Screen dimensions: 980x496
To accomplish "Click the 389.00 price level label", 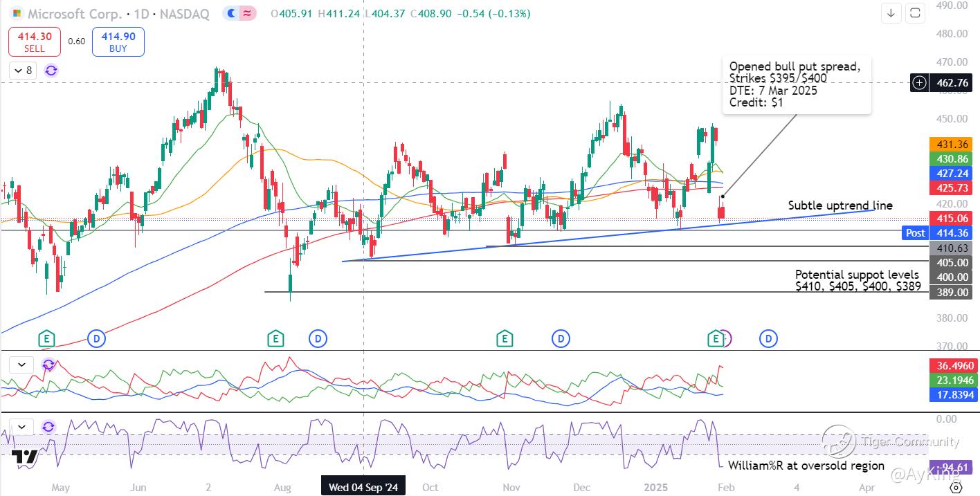I will [952, 293].
